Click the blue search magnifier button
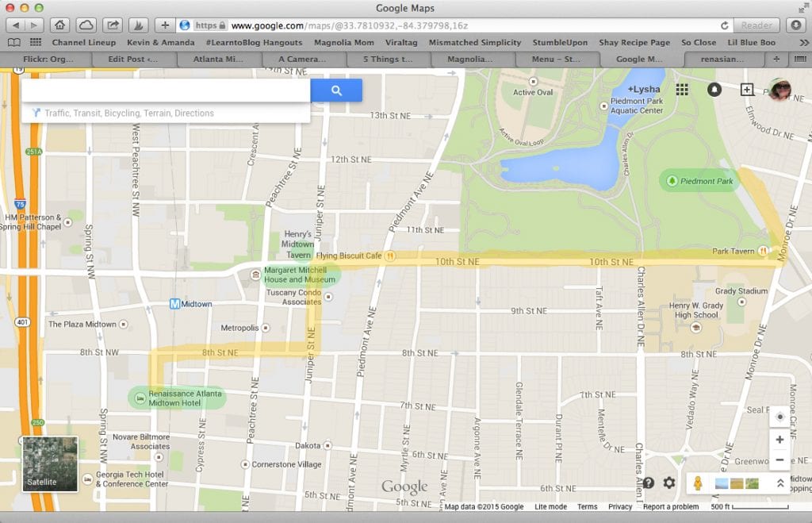Viewport: 812px width, 523px height. coord(336,90)
